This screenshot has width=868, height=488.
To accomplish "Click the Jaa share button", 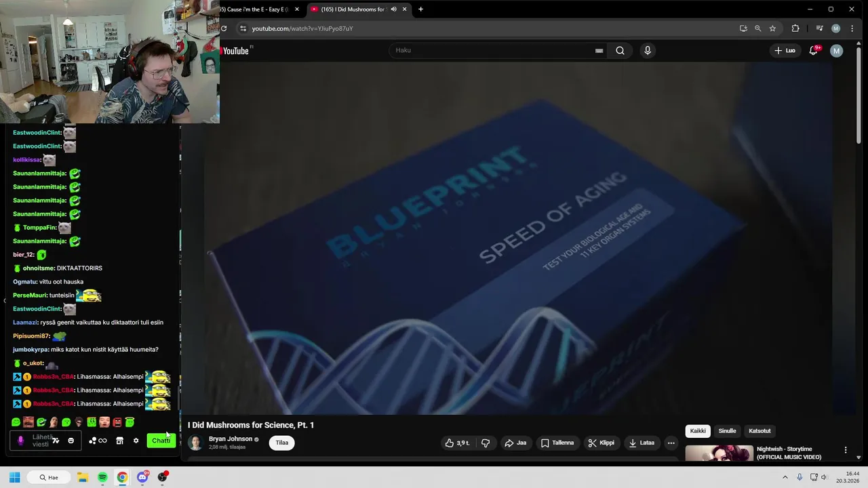I will click(x=515, y=443).
